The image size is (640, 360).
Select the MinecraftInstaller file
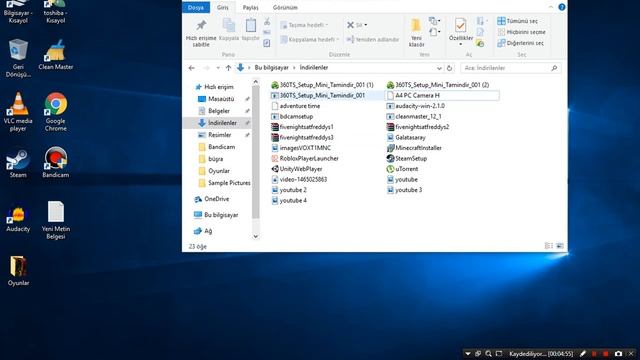click(418, 148)
